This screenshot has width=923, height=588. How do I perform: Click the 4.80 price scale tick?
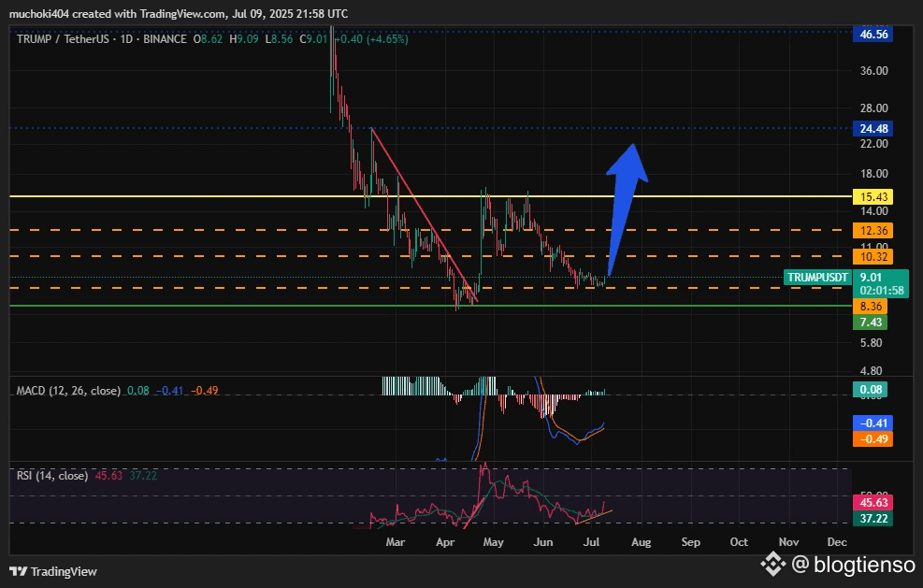(872, 371)
